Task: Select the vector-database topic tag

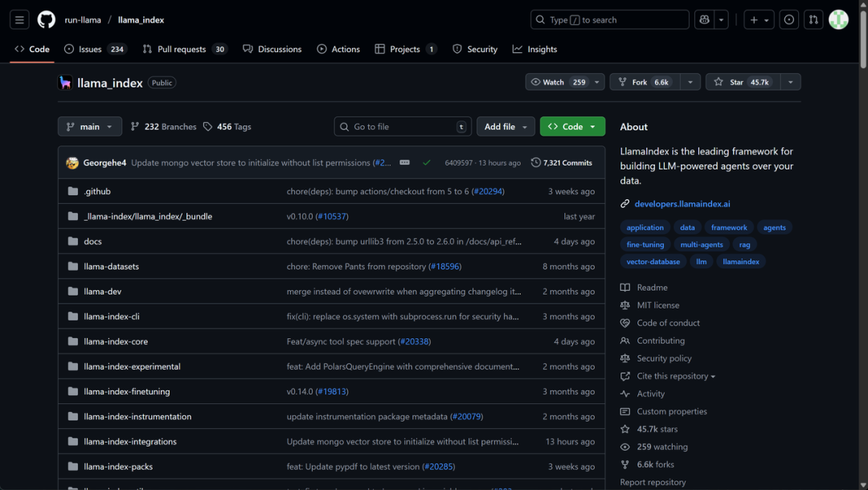Action: 653,262
